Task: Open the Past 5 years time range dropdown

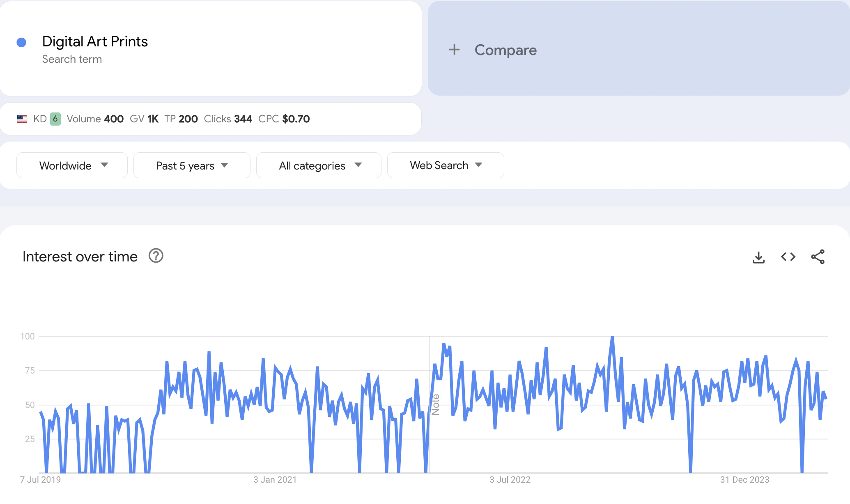Action: pyautogui.click(x=192, y=165)
